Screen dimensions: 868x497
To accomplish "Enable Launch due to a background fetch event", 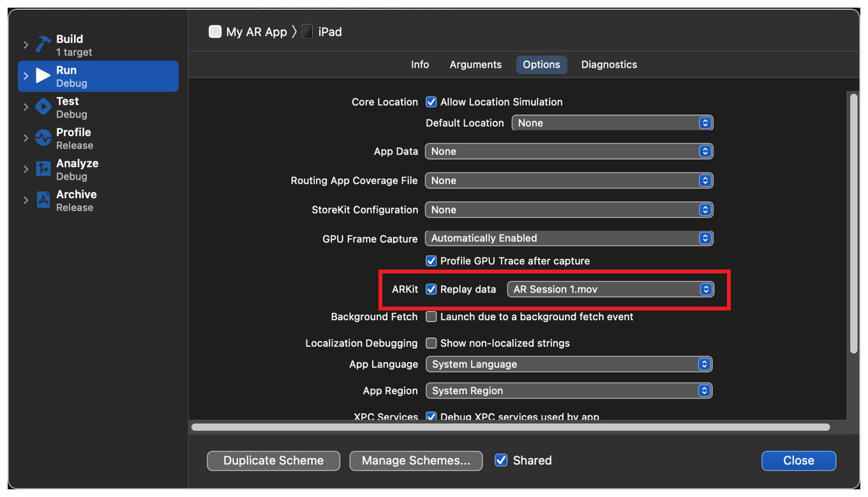I will click(x=431, y=316).
